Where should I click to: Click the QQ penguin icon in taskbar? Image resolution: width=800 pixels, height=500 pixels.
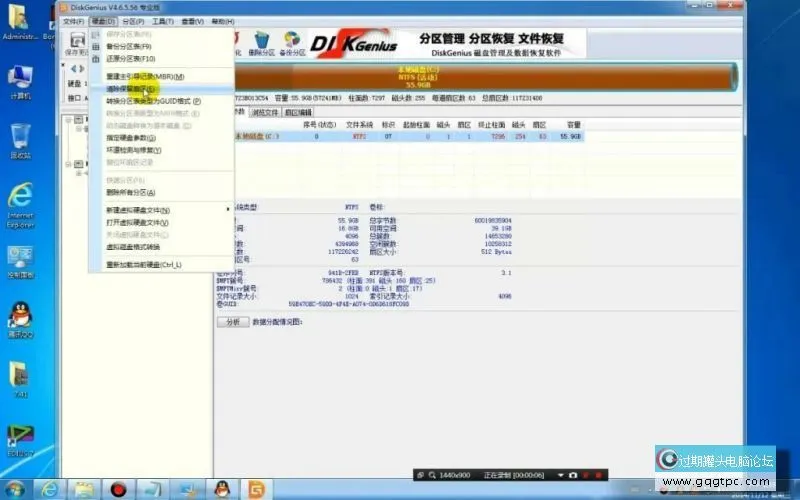tap(222, 489)
